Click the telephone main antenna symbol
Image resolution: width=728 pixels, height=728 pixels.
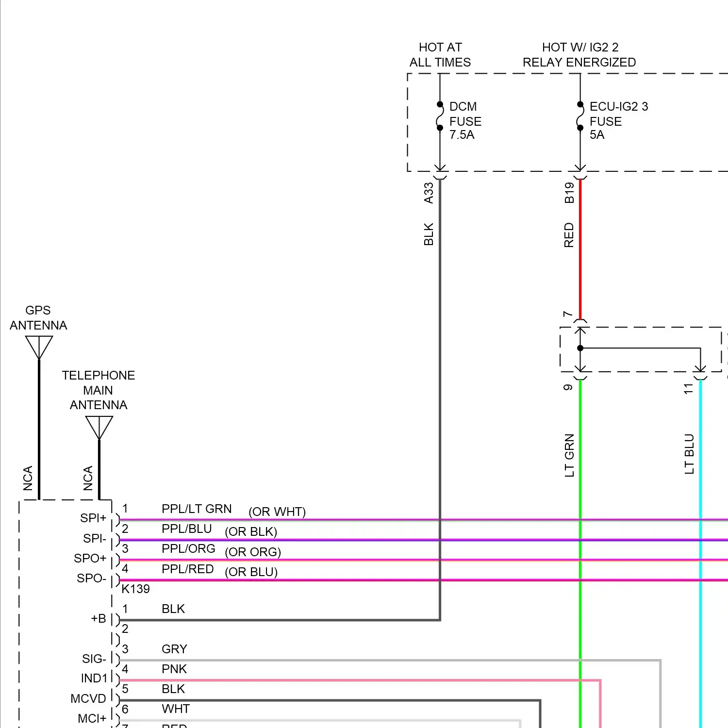[x=99, y=428]
